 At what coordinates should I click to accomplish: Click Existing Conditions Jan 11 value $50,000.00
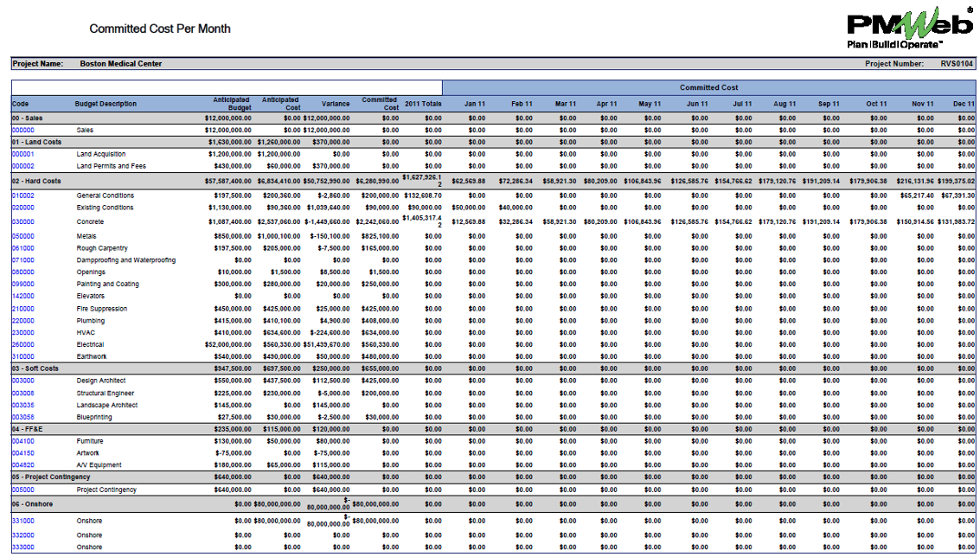point(469,208)
